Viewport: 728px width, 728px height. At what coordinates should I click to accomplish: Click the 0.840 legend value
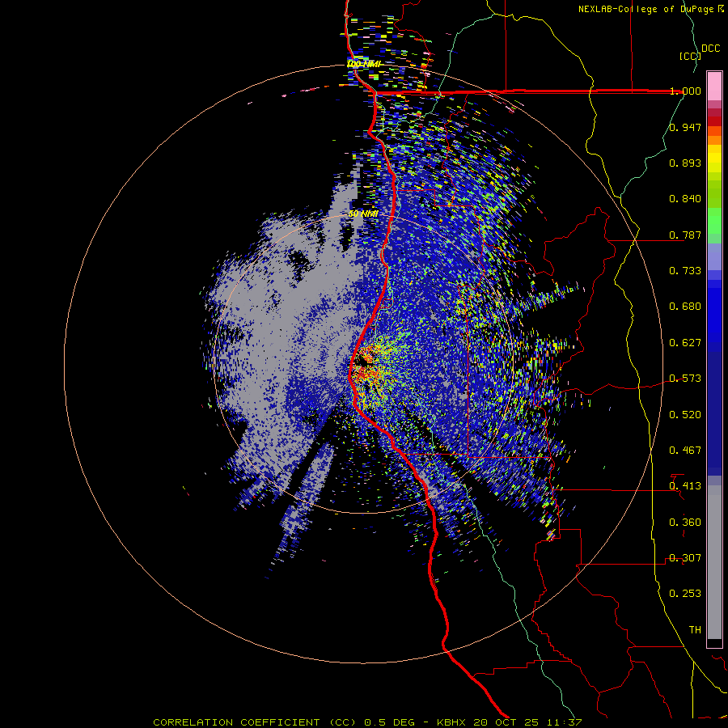click(x=685, y=199)
